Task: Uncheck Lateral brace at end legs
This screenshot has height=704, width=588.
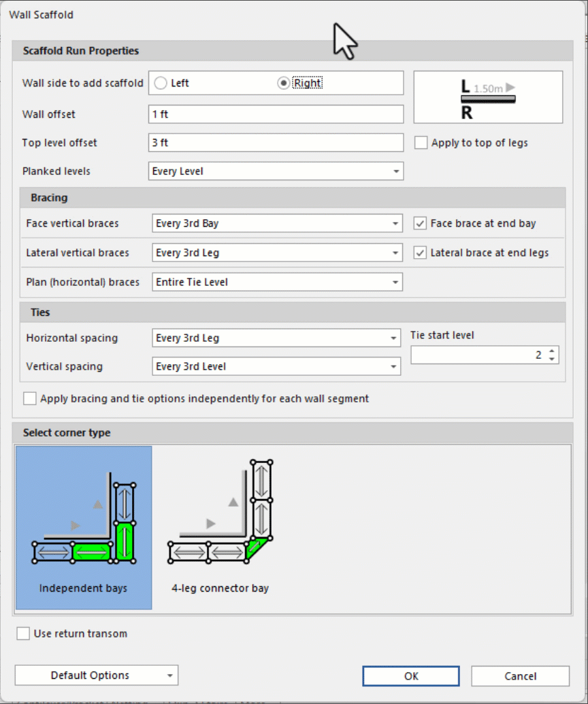Action: tap(421, 253)
